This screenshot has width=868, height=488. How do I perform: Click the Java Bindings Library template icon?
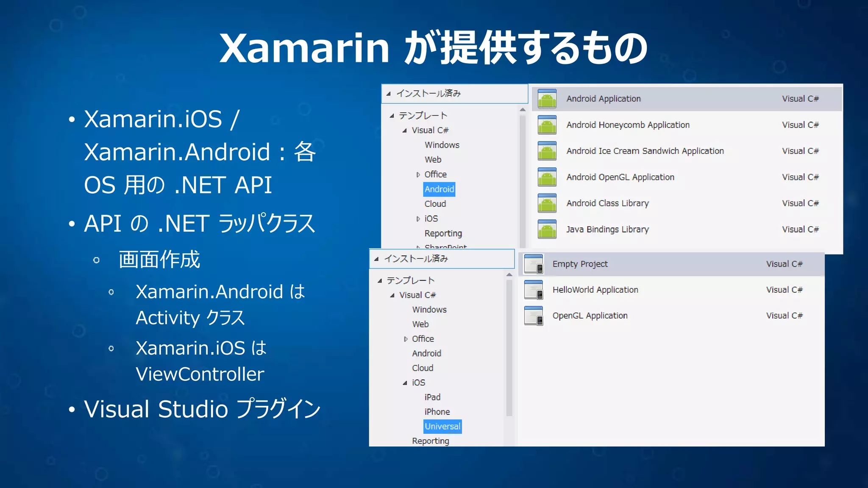[x=547, y=229]
